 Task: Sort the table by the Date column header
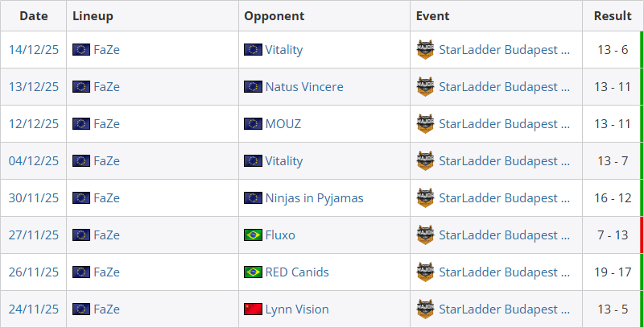point(33,16)
